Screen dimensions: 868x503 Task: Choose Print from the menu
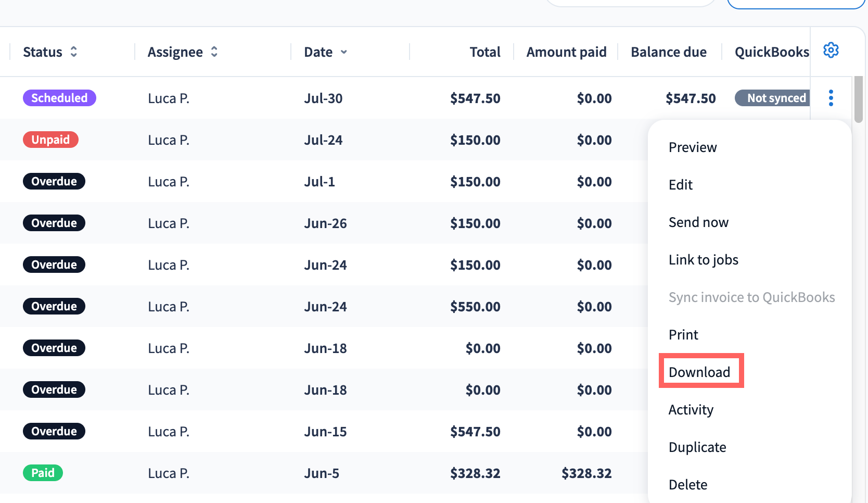[x=683, y=335]
